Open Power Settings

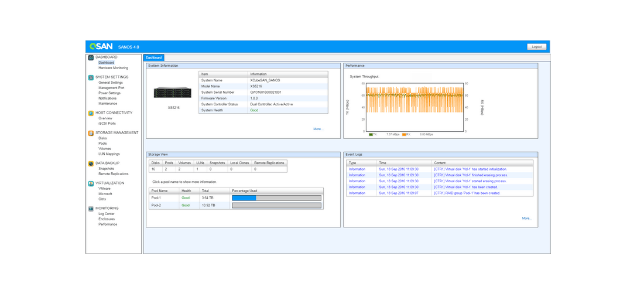[x=109, y=93]
